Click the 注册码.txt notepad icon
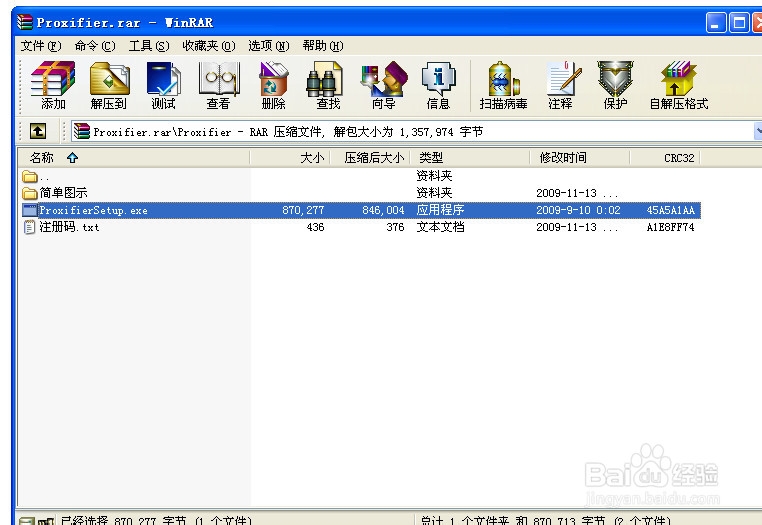The image size is (762, 525). click(x=30, y=227)
